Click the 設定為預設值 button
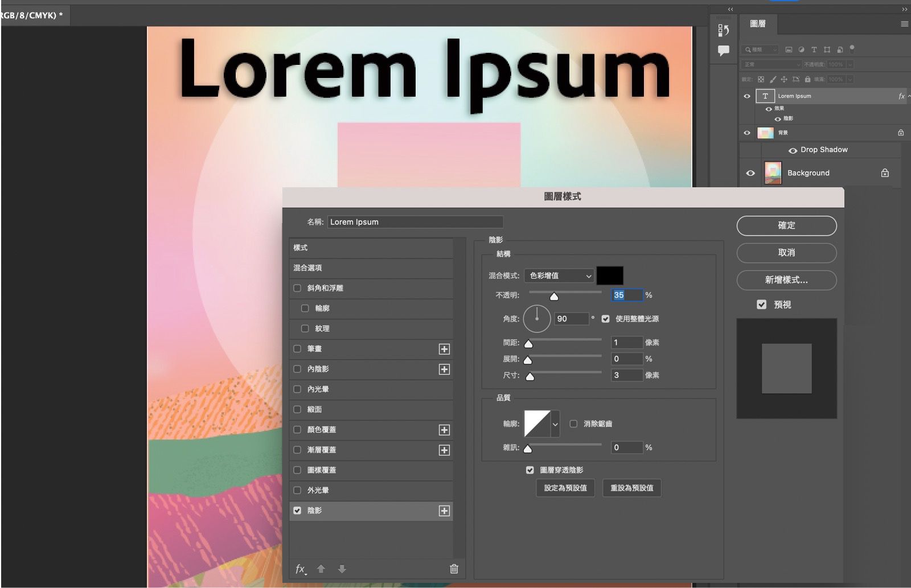The height and width of the screenshot is (588, 911). pos(565,488)
